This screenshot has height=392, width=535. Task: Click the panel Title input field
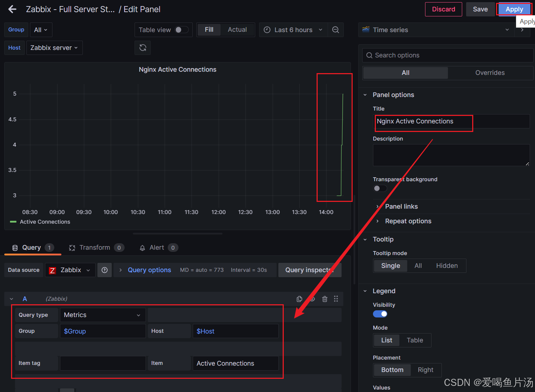pyautogui.click(x=451, y=121)
